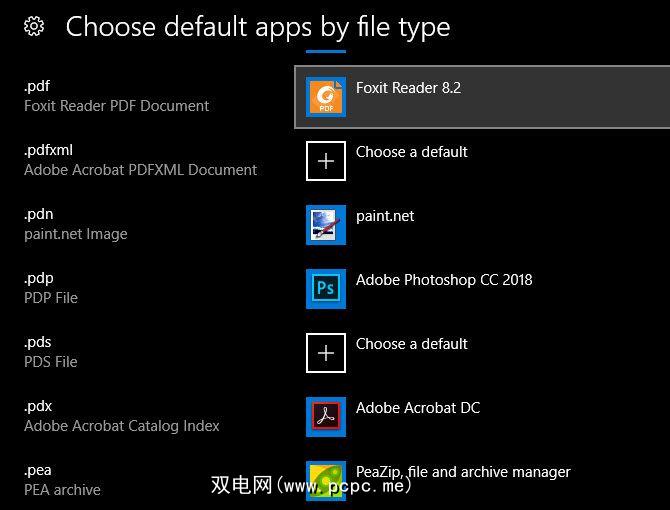Select the .pea extension text
The image size is (670, 510).
point(38,470)
